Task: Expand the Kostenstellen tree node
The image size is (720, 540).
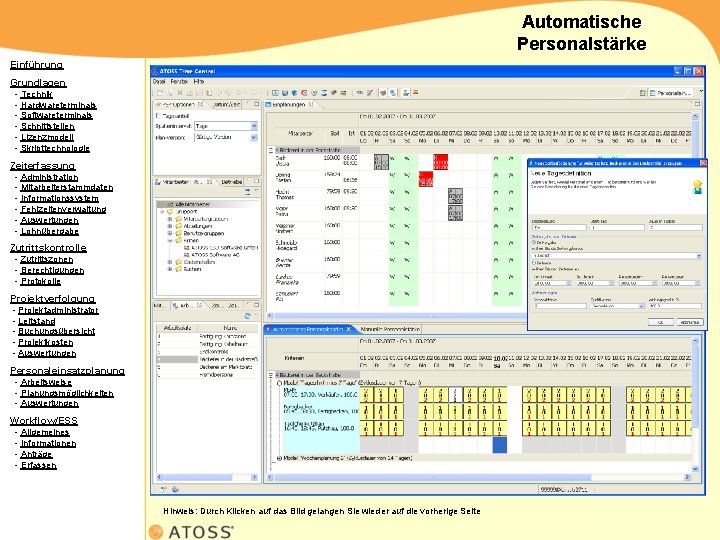Action: tap(170, 262)
